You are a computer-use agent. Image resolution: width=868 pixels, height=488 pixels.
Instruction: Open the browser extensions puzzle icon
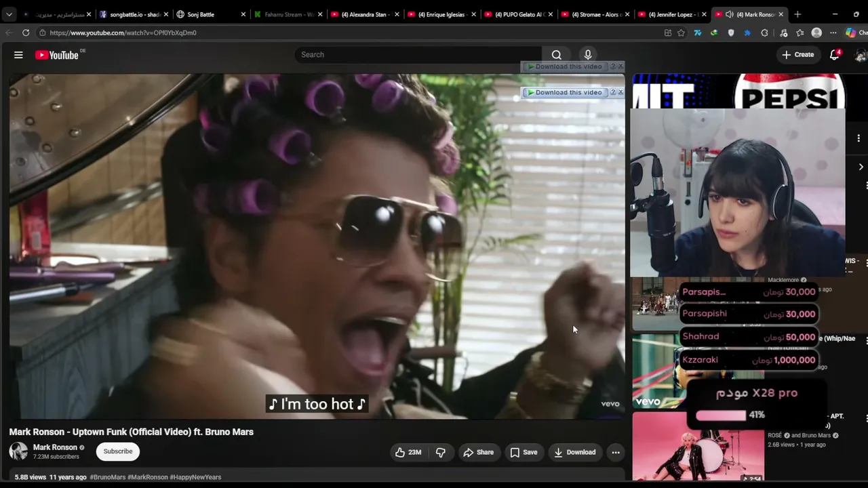[764, 33]
